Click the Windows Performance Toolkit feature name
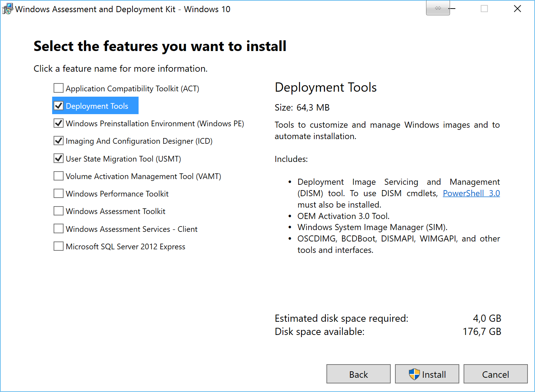The height and width of the screenshot is (392, 535). [x=117, y=194]
